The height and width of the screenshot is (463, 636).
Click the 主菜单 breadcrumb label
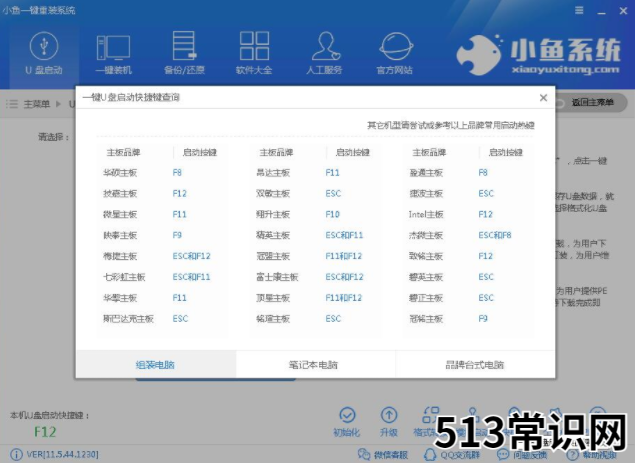(x=37, y=104)
